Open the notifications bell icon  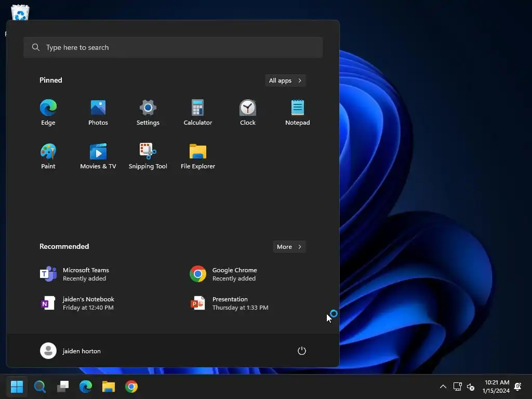click(x=518, y=387)
